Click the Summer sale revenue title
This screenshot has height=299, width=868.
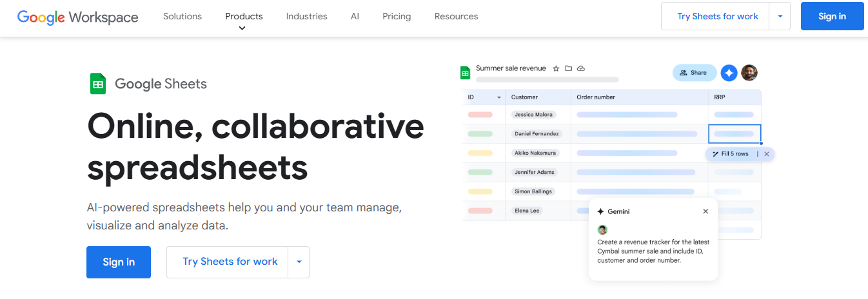pos(511,68)
